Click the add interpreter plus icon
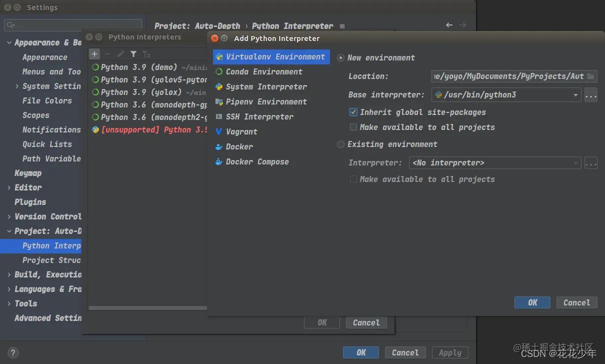Image resolution: width=605 pixels, height=364 pixels. coord(94,54)
